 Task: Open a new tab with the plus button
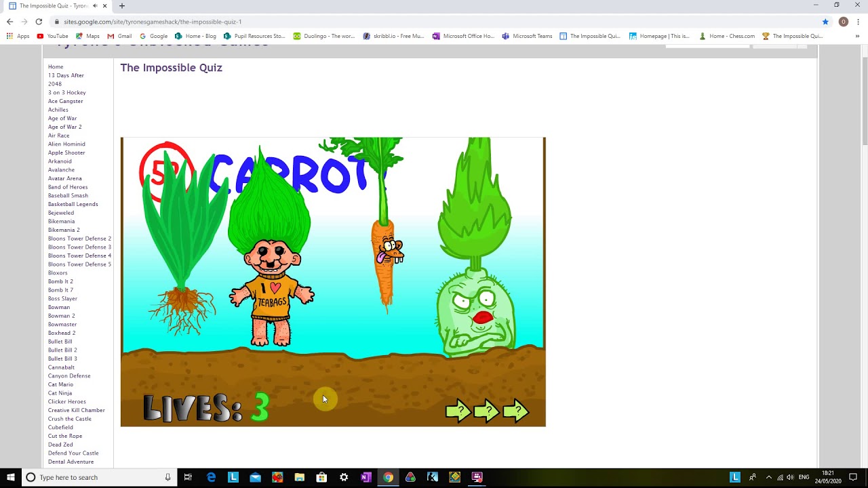(x=122, y=5)
